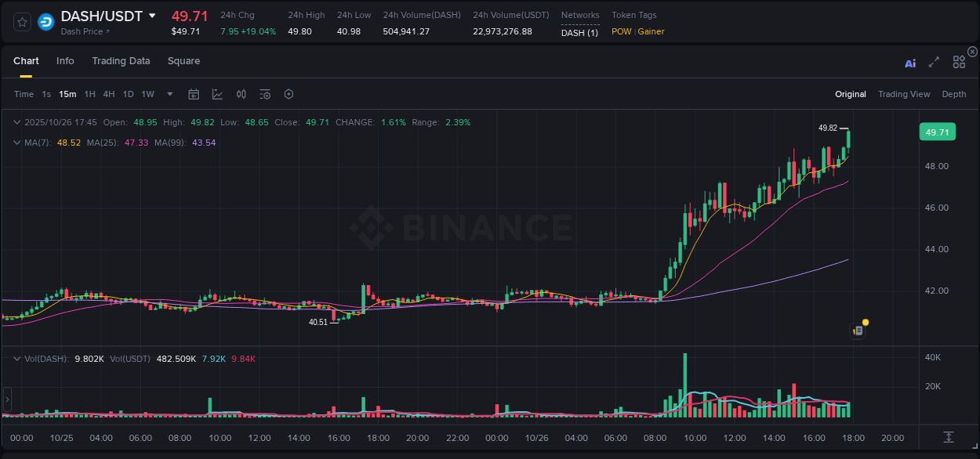
Task: Switch to the Trading Data tab
Action: click(x=121, y=60)
